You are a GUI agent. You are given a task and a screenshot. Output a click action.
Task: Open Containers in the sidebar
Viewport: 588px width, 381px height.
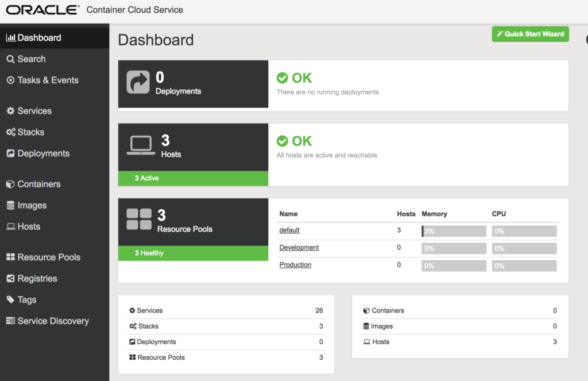pyautogui.click(x=55, y=184)
